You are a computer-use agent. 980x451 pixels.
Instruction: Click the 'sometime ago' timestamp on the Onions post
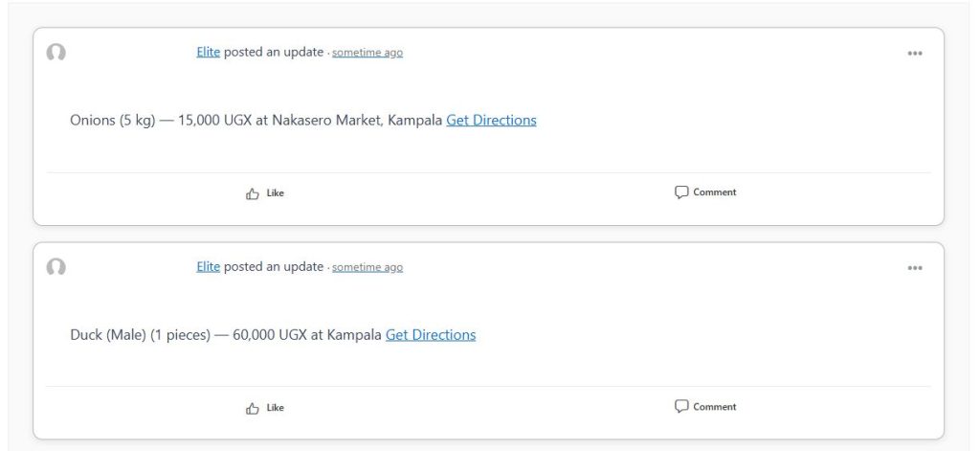367,53
